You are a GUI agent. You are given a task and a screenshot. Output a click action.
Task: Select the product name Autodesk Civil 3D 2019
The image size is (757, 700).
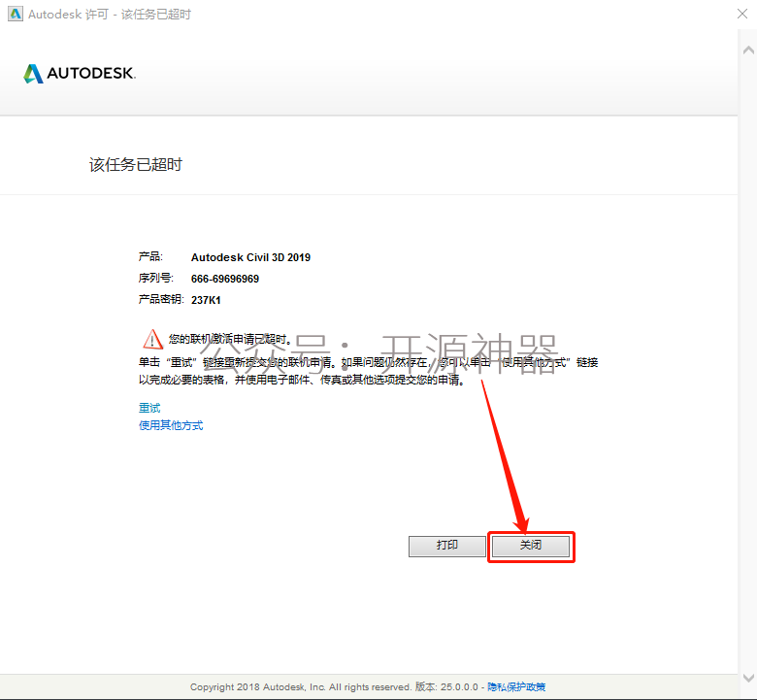(250, 257)
